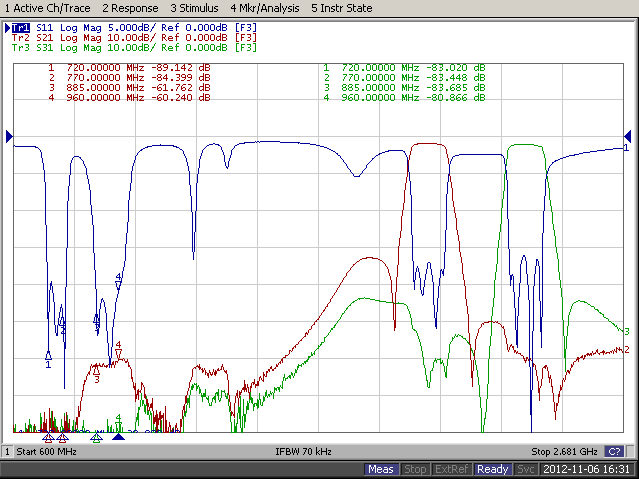639x479 pixels.
Task: Open the Instr State menu
Action: tap(342, 8)
